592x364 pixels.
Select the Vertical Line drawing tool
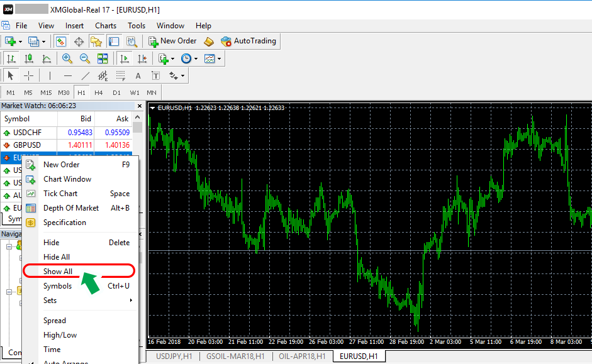[x=50, y=76]
